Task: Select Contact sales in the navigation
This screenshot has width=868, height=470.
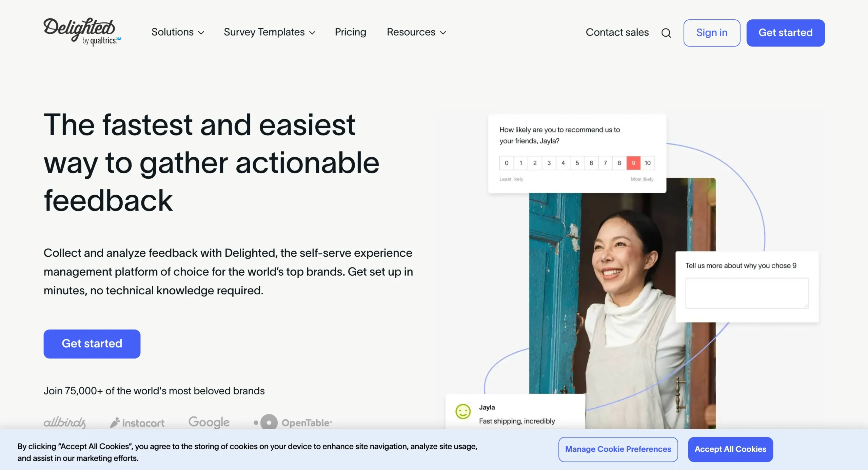Action: (x=617, y=33)
